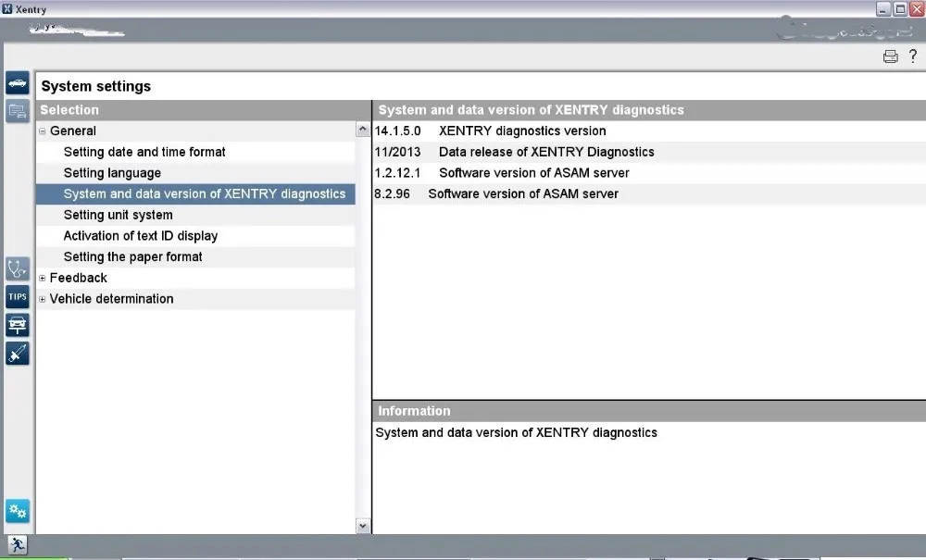The width and height of the screenshot is (926, 560).
Task: Click the Information panel header
Action: click(649, 411)
